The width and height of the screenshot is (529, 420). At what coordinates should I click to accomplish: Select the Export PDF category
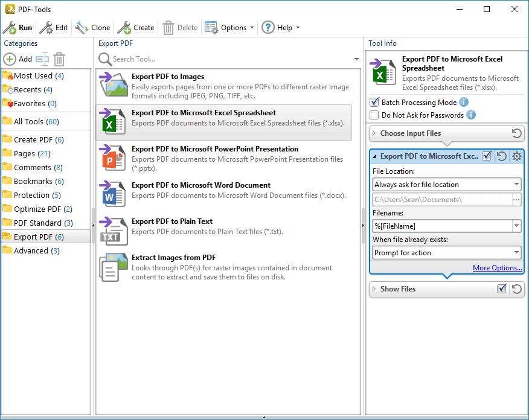click(45, 237)
